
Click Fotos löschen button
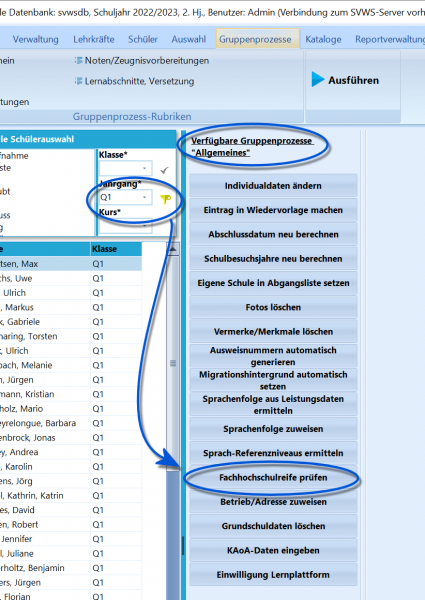pyautogui.click(x=273, y=307)
